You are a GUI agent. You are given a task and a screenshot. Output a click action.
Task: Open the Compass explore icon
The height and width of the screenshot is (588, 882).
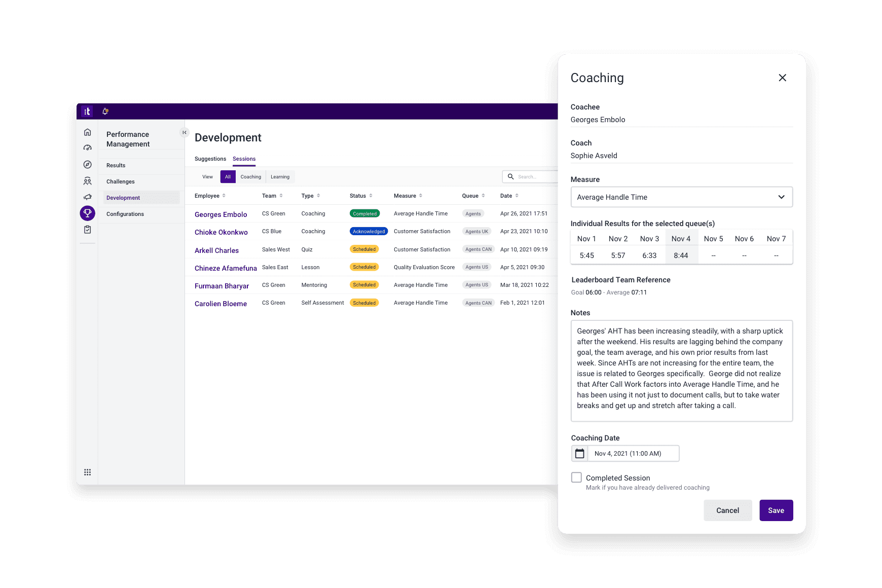[x=87, y=164]
